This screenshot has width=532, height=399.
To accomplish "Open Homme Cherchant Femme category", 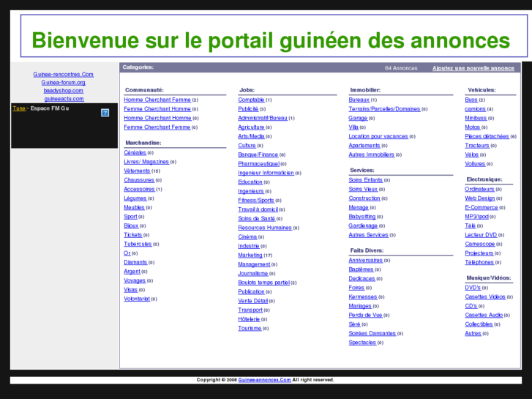I will [x=157, y=100].
